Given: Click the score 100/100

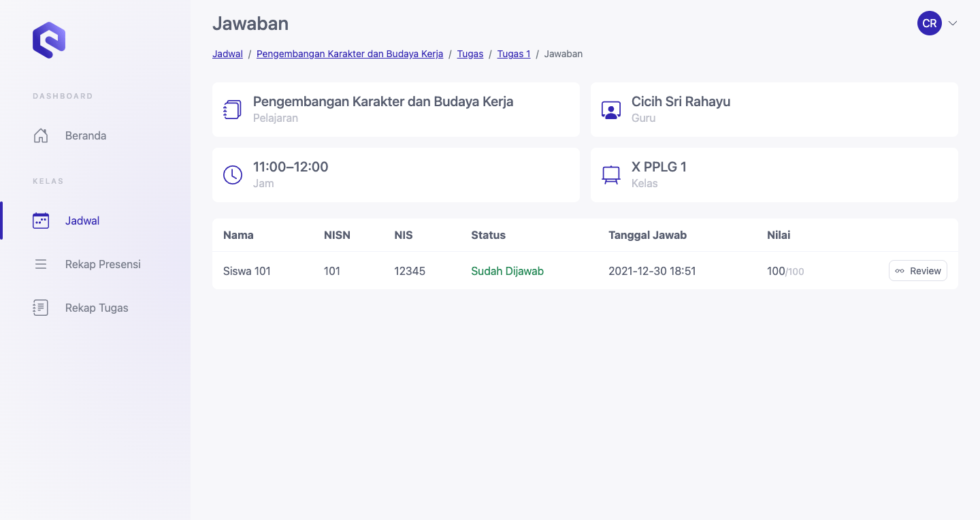Looking at the screenshot, I should click(x=785, y=271).
